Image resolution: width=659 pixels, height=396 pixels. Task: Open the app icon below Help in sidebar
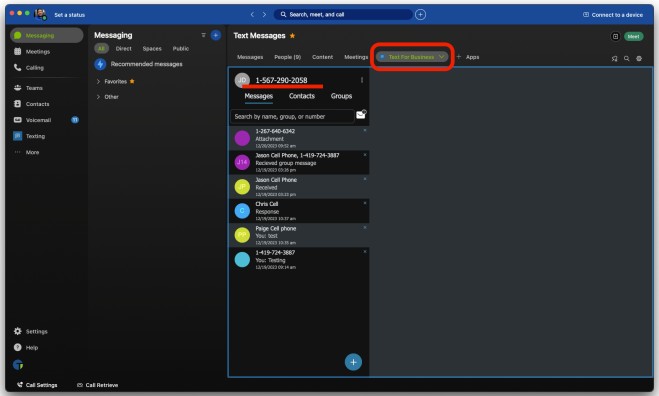point(18,365)
